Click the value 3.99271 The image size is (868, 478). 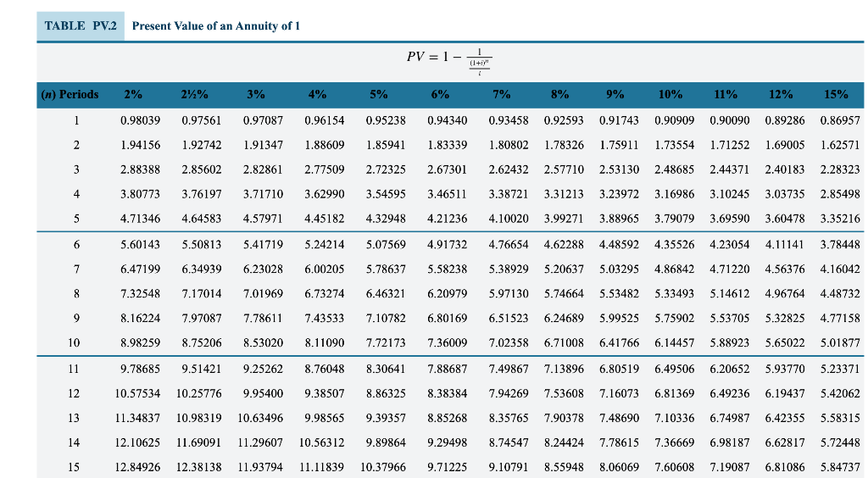click(564, 219)
